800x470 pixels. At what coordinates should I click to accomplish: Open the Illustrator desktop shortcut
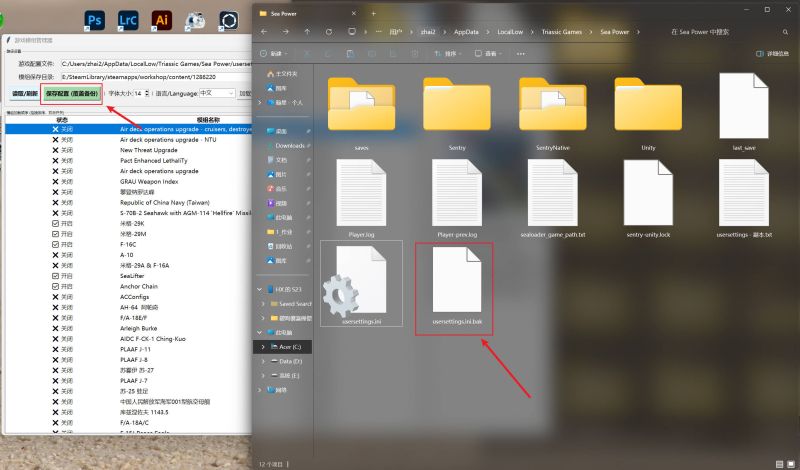(162, 20)
